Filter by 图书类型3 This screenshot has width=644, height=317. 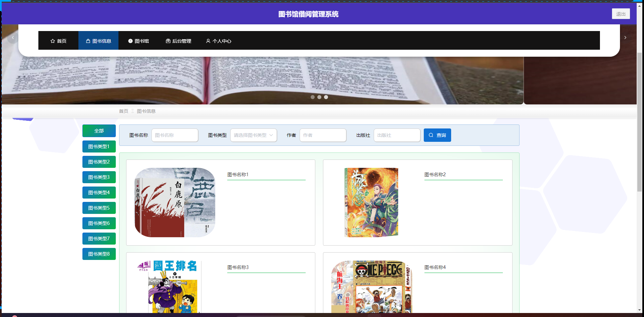[99, 177]
